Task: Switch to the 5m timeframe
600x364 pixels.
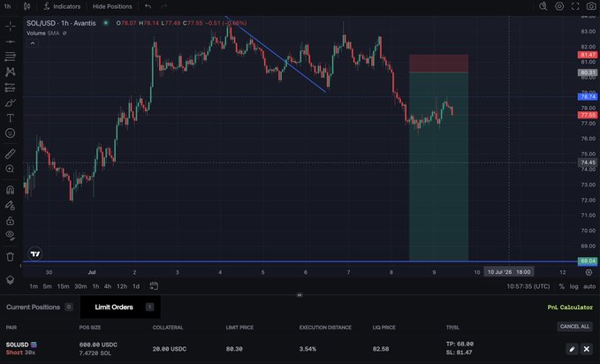Action: click(x=47, y=286)
